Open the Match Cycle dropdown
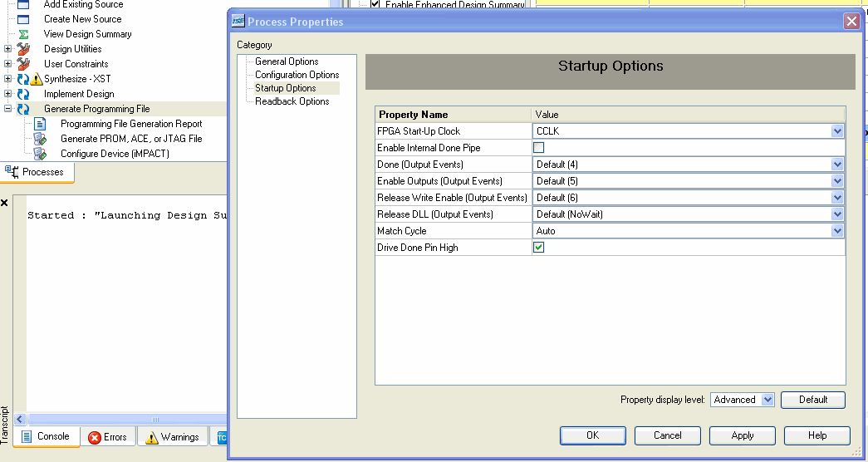The image size is (868, 462). [837, 231]
